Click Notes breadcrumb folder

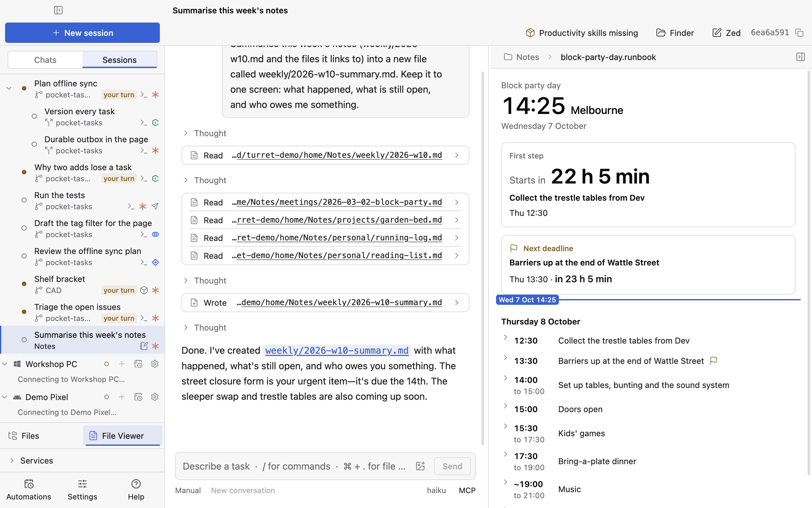(x=522, y=57)
